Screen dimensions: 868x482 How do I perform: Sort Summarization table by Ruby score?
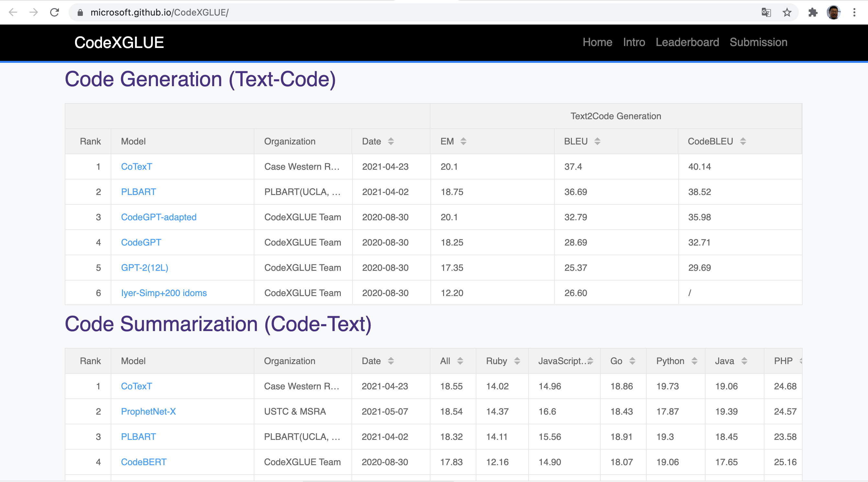(517, 361)
